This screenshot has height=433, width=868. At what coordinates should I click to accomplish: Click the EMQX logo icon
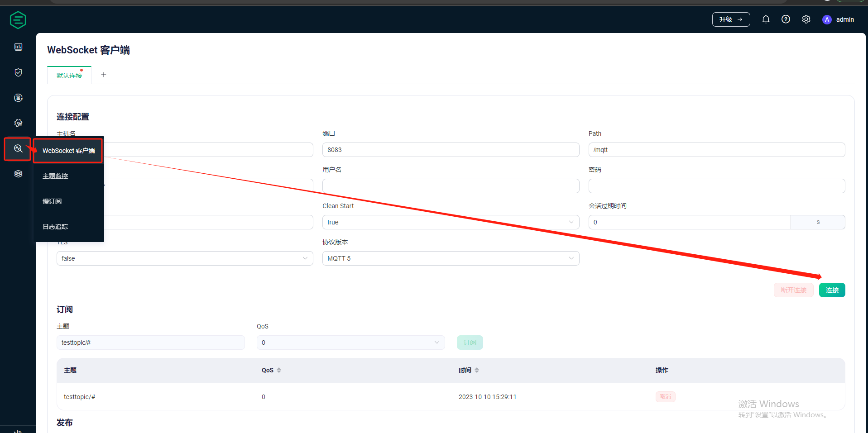pos(18,20)
